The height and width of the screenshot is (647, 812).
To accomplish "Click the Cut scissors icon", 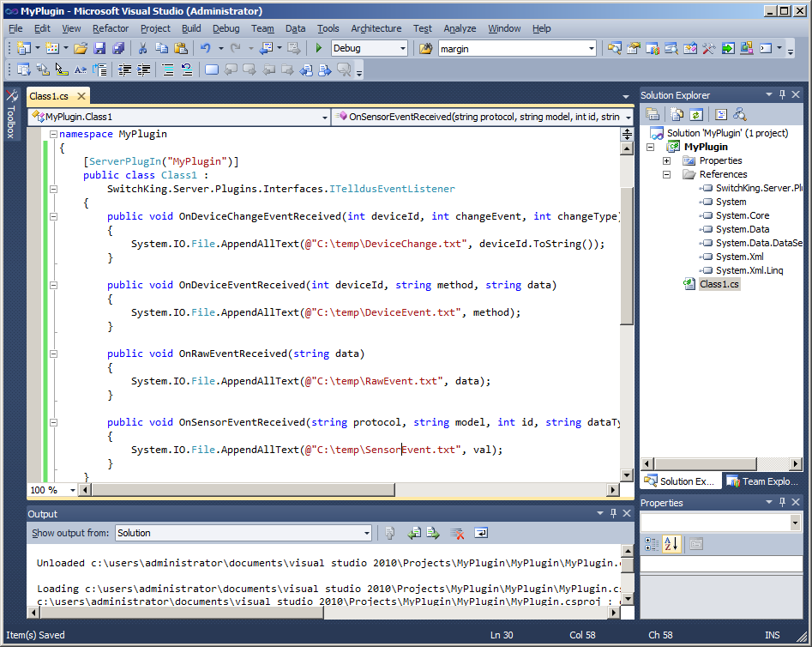I will coord(142,48).
